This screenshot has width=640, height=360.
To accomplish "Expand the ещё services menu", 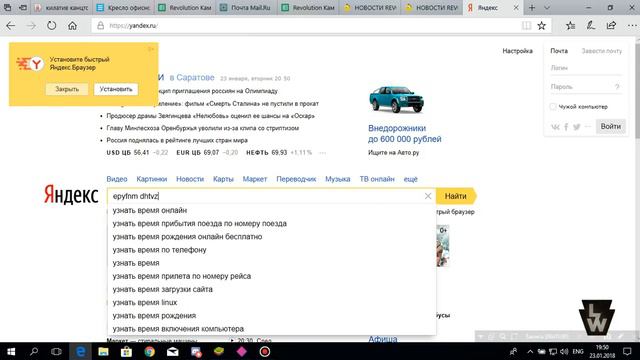I will [410, 179].
